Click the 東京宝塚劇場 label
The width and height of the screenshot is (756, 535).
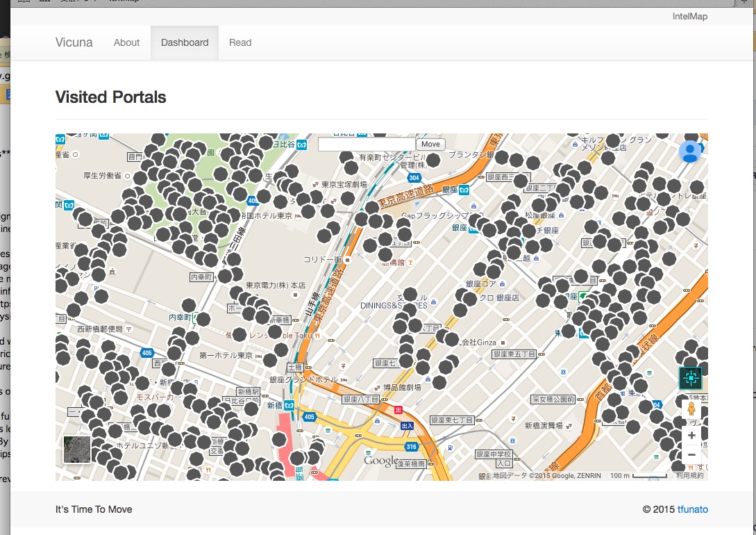point(344,184)
